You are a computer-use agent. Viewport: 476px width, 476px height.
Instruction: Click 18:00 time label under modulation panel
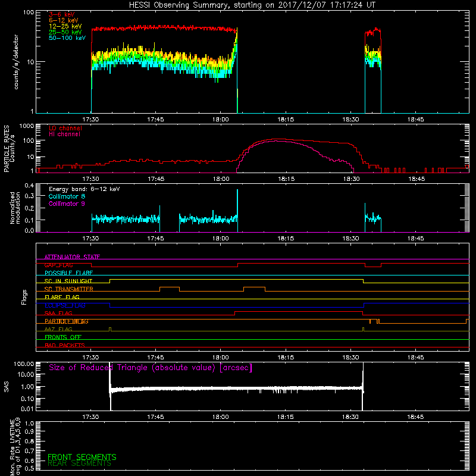click(x=221, y=239)
